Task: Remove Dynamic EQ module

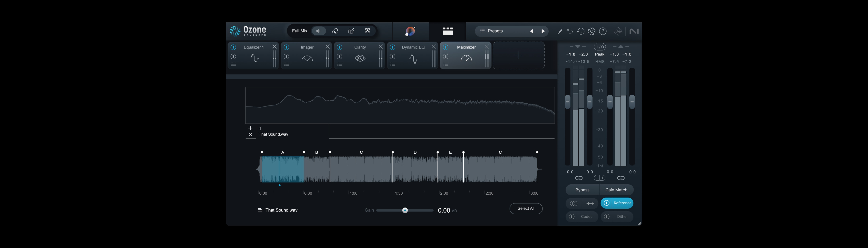Action: pos(434,47)
